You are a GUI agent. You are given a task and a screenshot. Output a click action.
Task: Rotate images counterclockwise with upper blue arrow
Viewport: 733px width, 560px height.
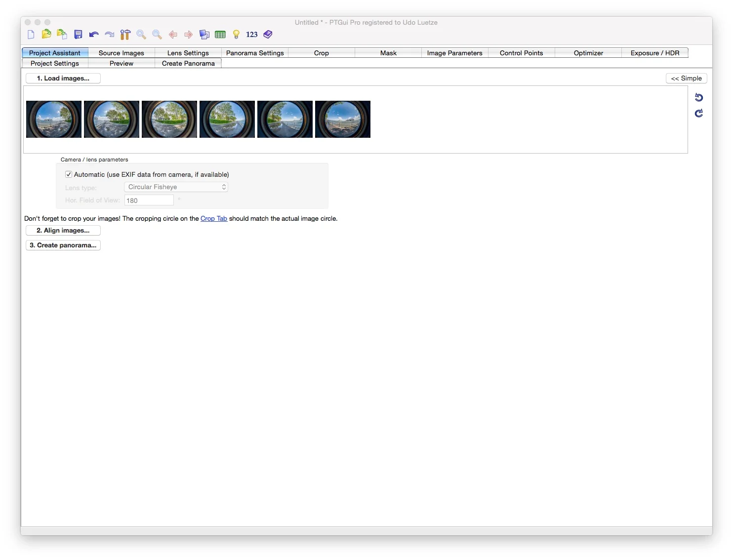tap(699, 97)
